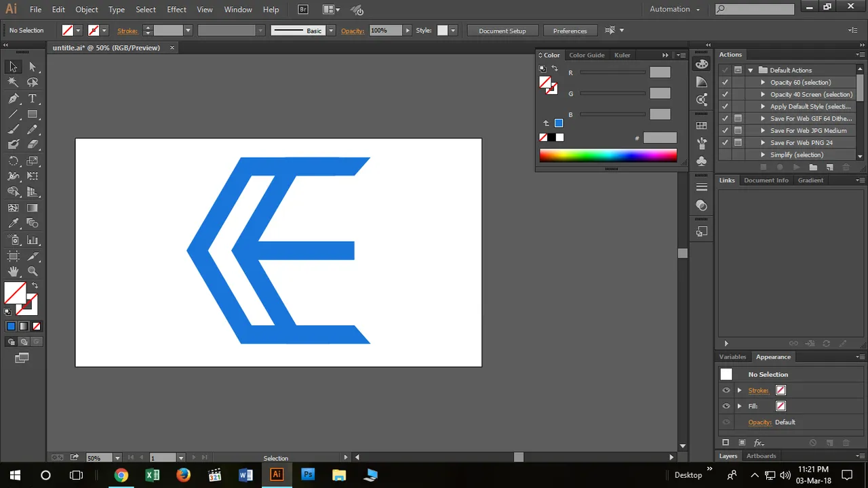868x488 pixels.
Task: Toggle checkmark for Opacity 40 Screen action
Action: pyautogui.click(x=725, y=94)
